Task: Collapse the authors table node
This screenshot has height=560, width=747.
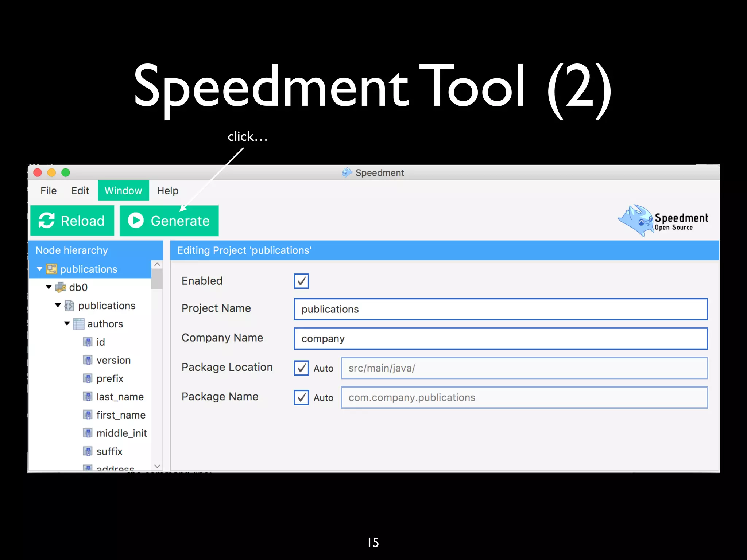Action: (67, 324)
